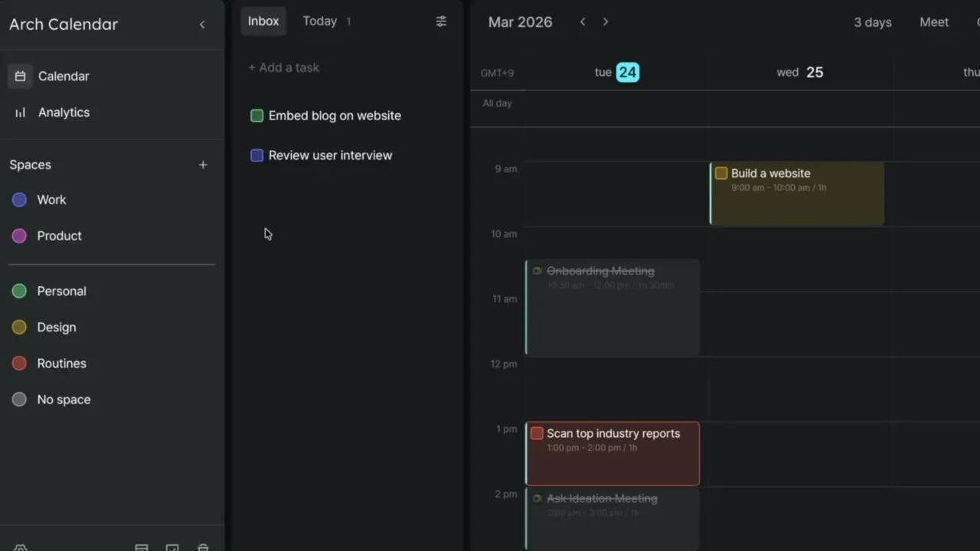Open the Analytics page
Viewport: 980px width, 551px height.
pos(63,112)
